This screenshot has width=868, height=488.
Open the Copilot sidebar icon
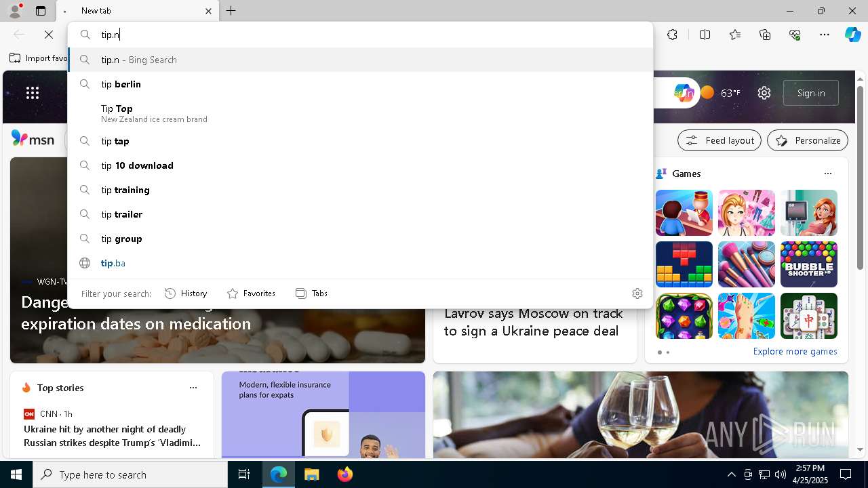click(x=852, y=35)
